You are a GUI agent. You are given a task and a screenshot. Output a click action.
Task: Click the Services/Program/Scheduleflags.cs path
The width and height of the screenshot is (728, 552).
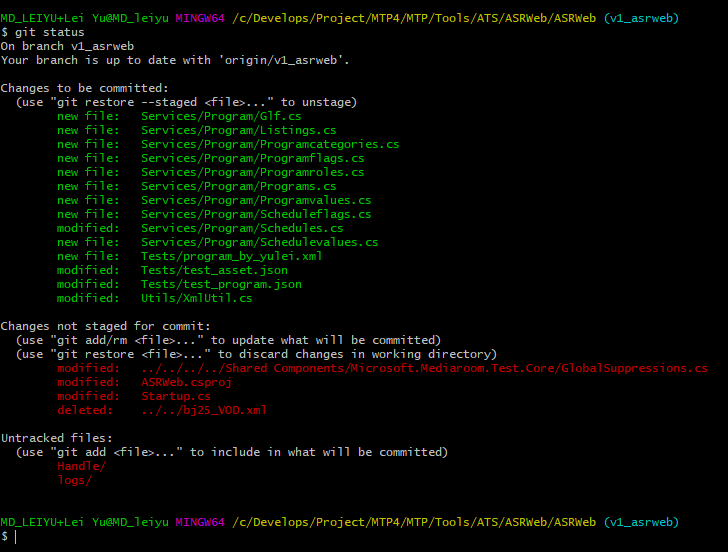point(256,214)
